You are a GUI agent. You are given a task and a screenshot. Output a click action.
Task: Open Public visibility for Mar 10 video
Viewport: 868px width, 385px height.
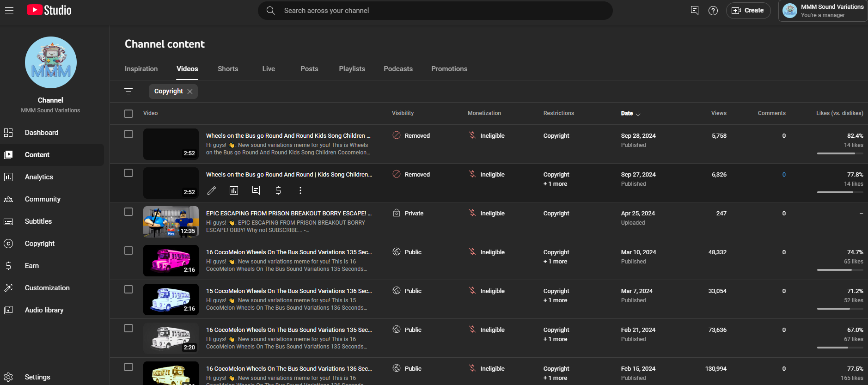[407, 252]
